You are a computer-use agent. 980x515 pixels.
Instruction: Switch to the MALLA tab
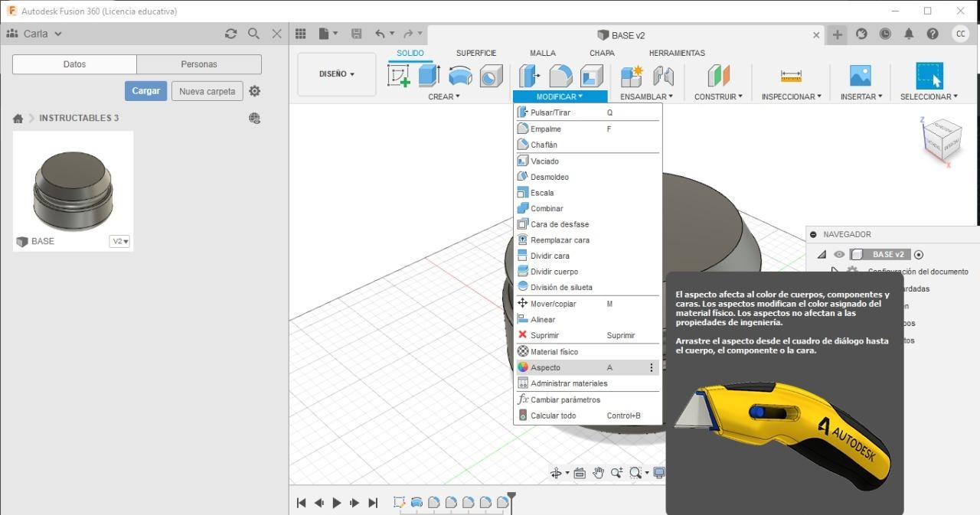coord(543,53)
